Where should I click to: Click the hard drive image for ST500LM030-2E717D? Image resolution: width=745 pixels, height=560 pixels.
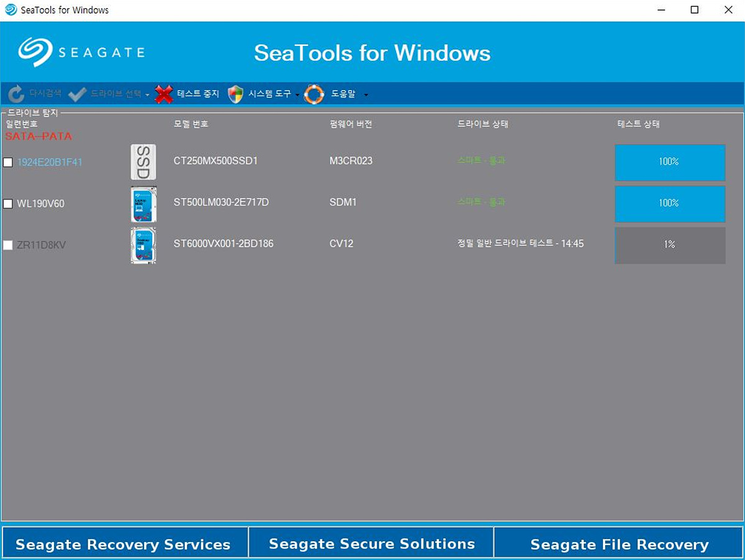coord(143,204)
